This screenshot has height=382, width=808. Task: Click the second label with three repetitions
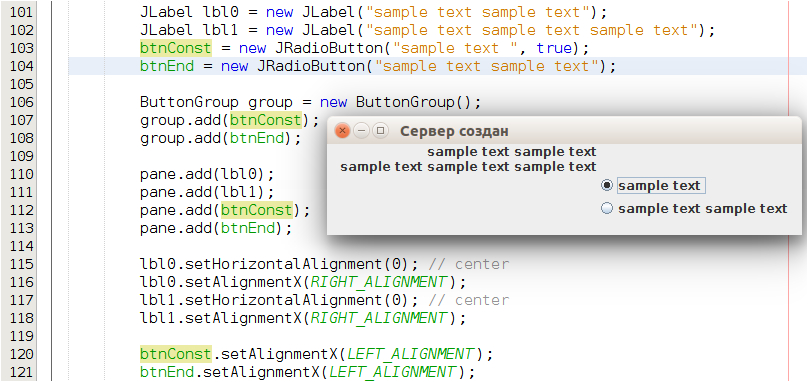pyautogui.click(x=468, y=167)
